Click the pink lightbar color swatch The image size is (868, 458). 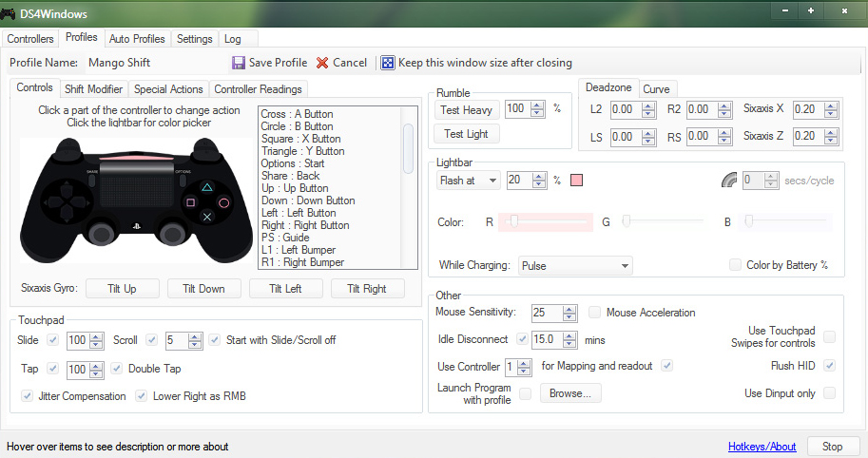tap(576, 181)
